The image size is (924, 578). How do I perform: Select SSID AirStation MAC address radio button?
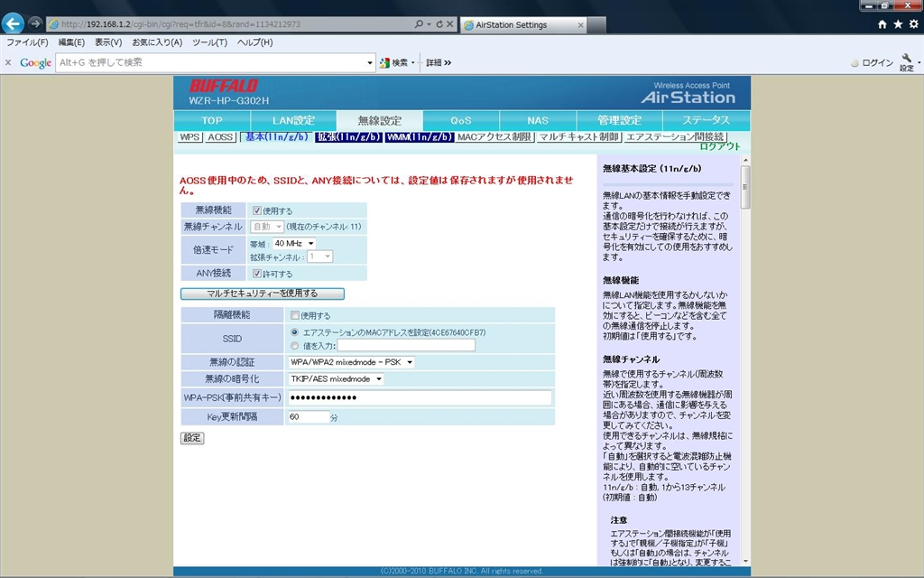pyautogui.click(x=295, y=332)
